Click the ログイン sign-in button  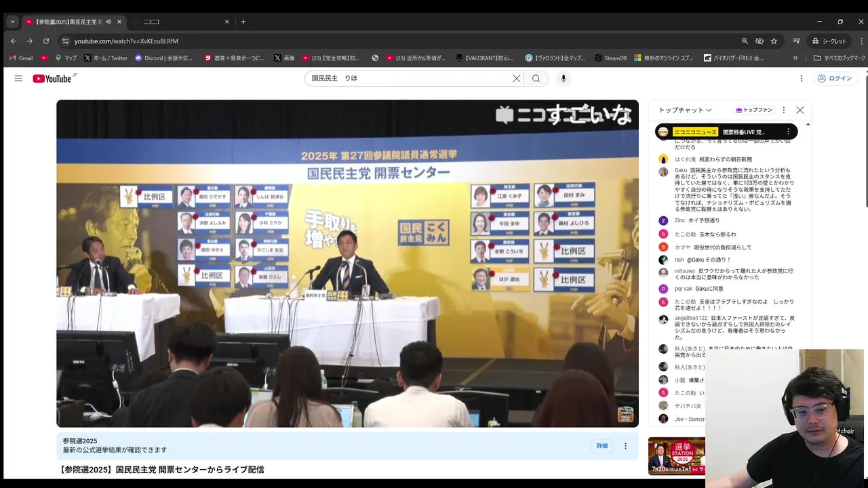(x=834, y=79)
